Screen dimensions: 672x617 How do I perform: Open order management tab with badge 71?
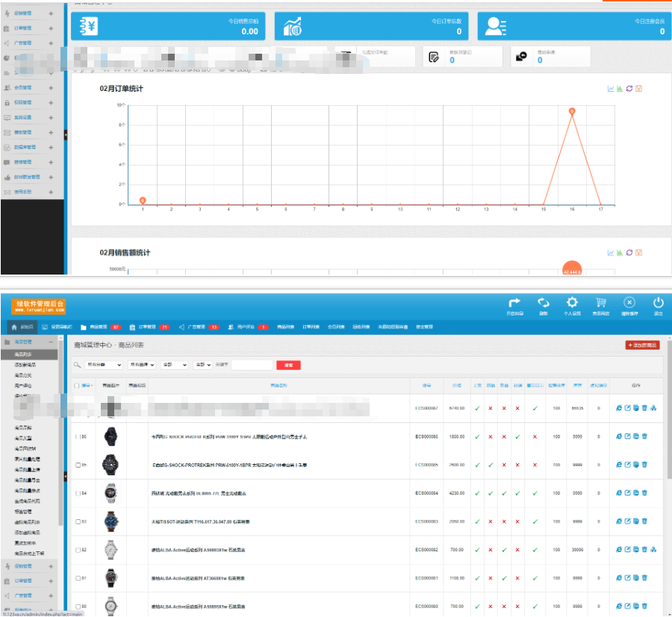155,327
